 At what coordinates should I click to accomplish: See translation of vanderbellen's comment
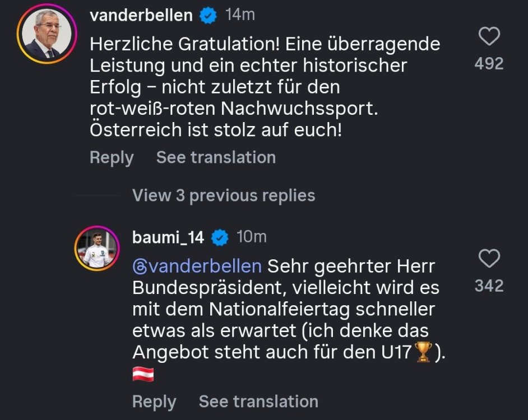point(216,158)
